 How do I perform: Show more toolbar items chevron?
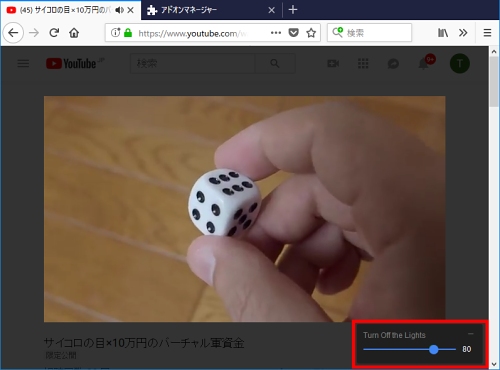463,33
